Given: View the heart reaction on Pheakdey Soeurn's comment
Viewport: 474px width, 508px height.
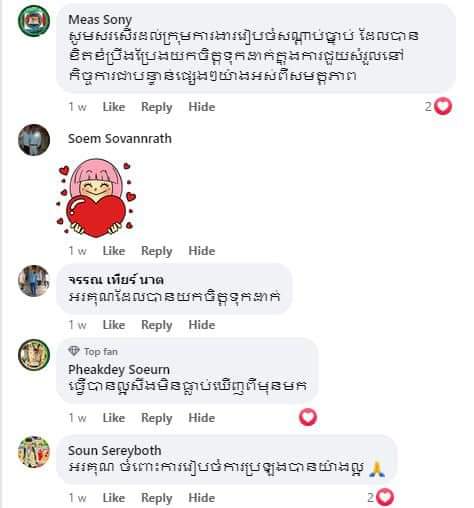Looking at the screenshot, I should coord(308,417).
